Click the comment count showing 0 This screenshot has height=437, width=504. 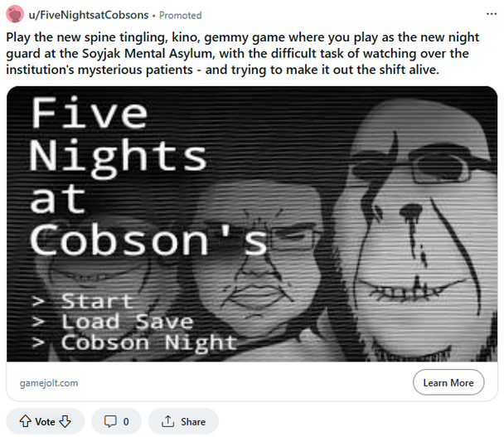[x=126, y=421]
